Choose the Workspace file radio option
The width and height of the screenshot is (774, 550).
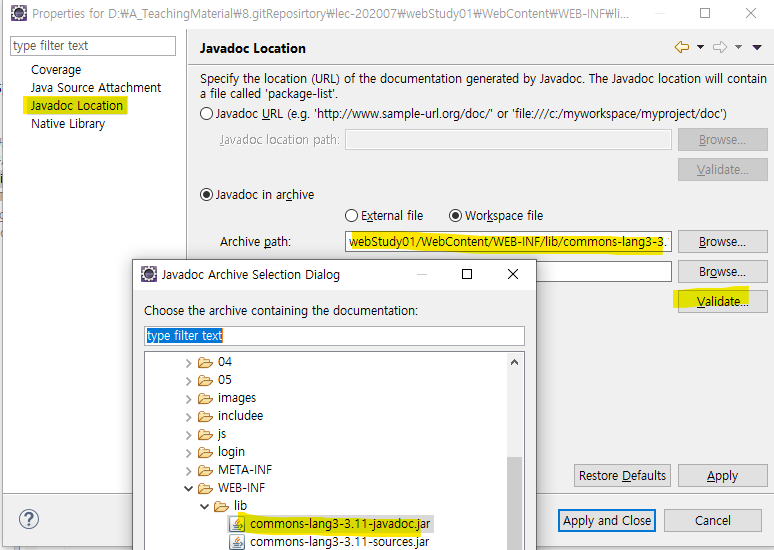click(455, 216)
